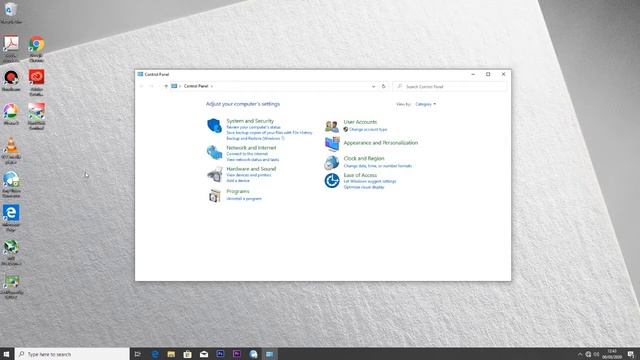
Task: Open Photoshop from the taskbar
Action: tap(220, 354)
